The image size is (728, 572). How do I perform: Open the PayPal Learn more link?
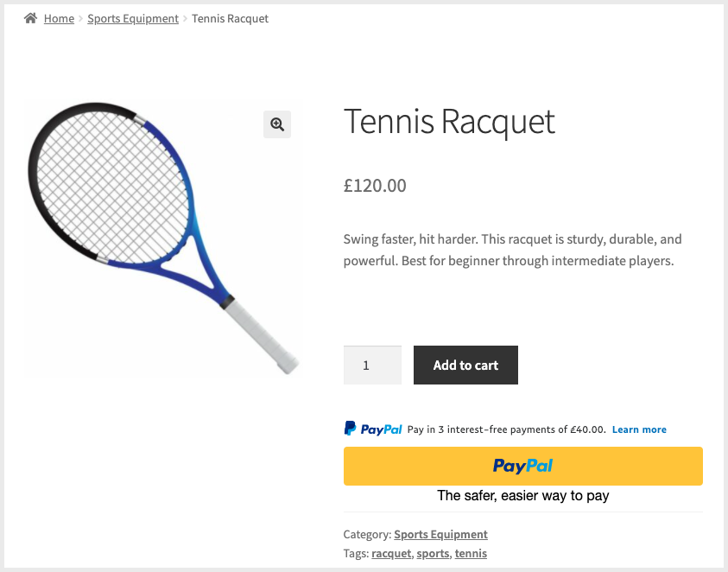(639, 429)
